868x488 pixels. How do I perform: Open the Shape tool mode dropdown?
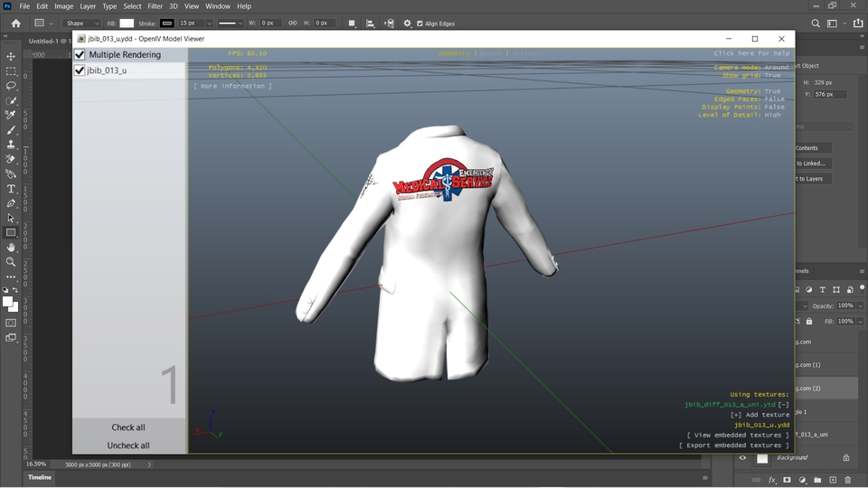(80, 23)
